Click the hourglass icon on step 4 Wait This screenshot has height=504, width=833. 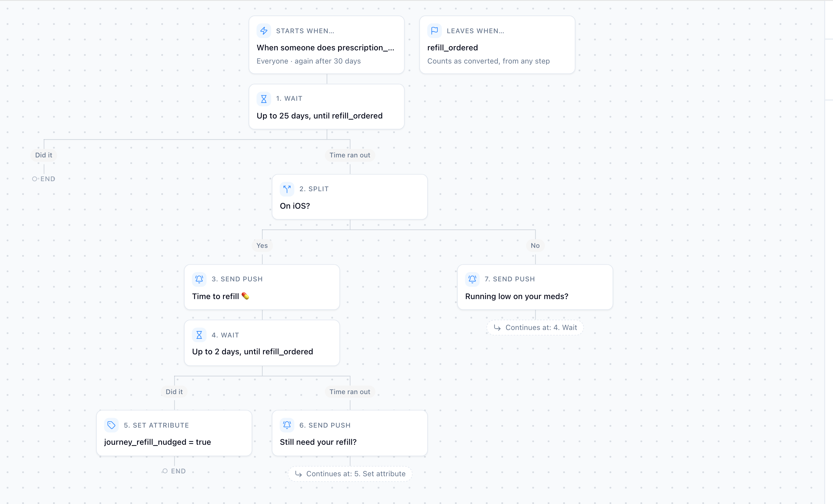pyautogui.click(x=199, y=335)
